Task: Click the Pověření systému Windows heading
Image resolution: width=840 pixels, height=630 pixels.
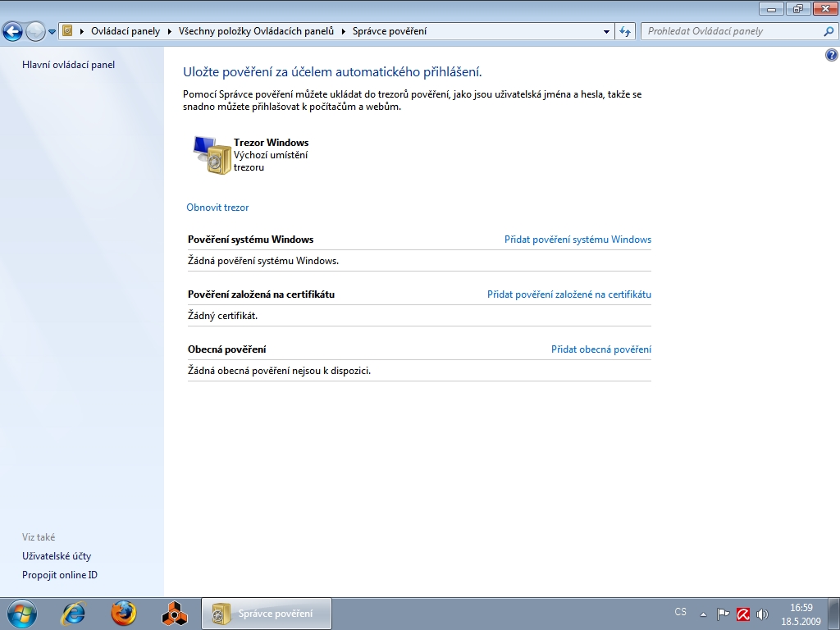Action: click(x=251, y=240)
